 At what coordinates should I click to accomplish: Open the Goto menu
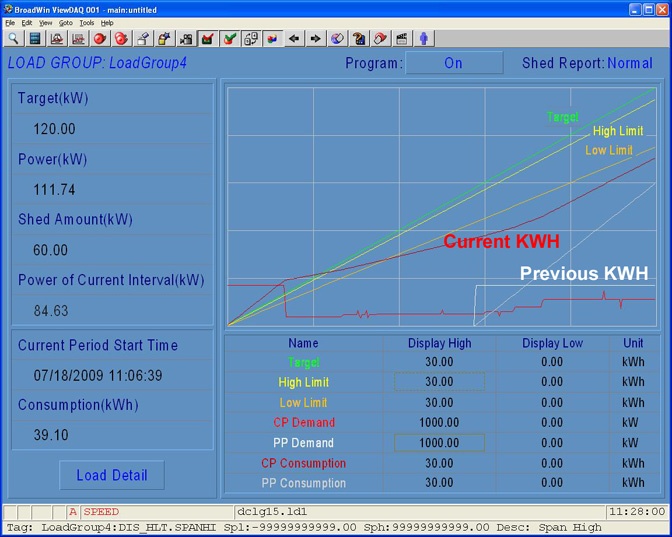point(65,22)
